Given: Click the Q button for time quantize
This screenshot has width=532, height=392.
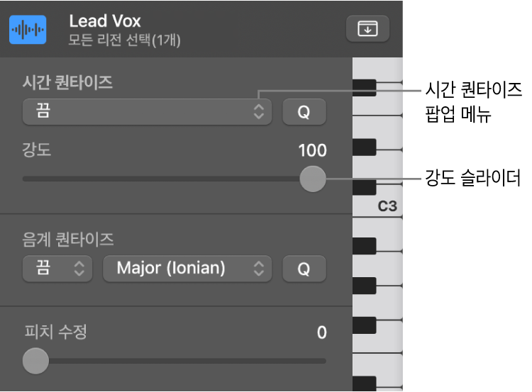Looking at the screenshot, I should 304,112.
